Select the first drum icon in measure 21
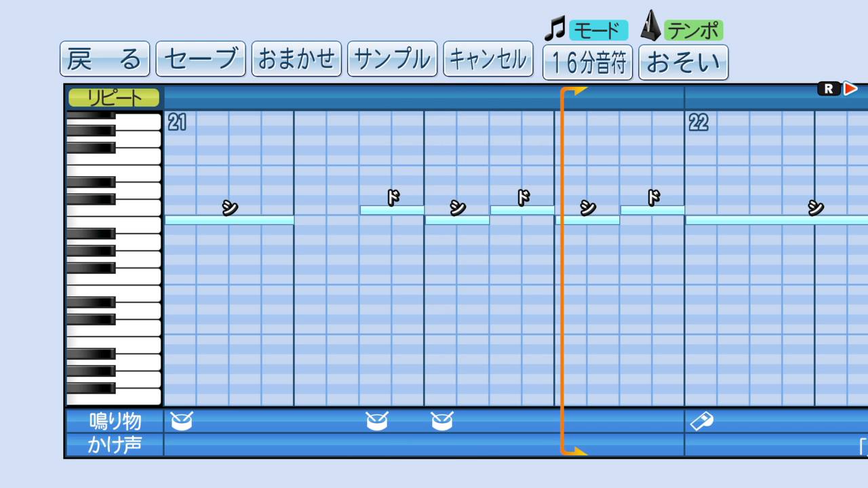Viewport: 868px width, 488px height. pyautogui.click(x=182, y=422)
